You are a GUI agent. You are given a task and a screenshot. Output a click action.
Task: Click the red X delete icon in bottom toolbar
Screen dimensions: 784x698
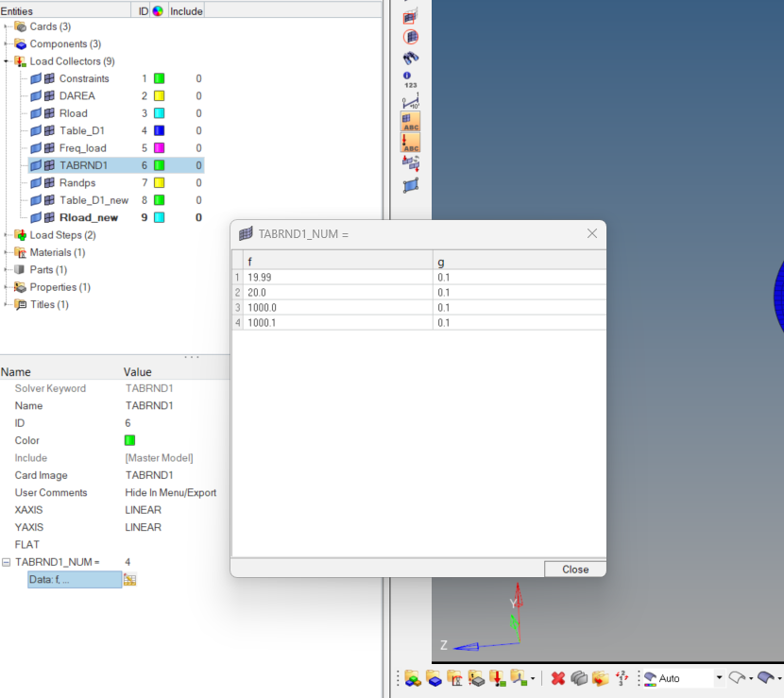[x=557, y=678]
